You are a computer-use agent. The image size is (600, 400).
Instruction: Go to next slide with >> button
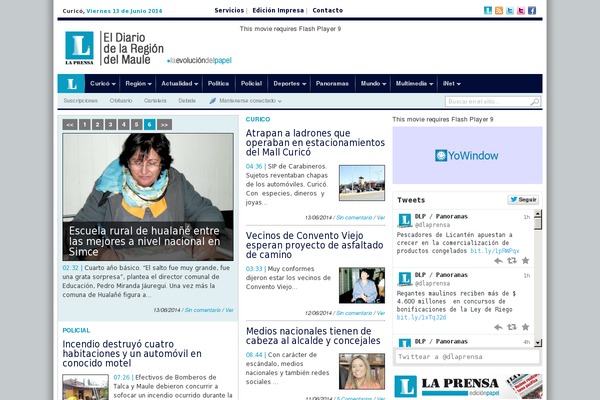coord(164,124)
